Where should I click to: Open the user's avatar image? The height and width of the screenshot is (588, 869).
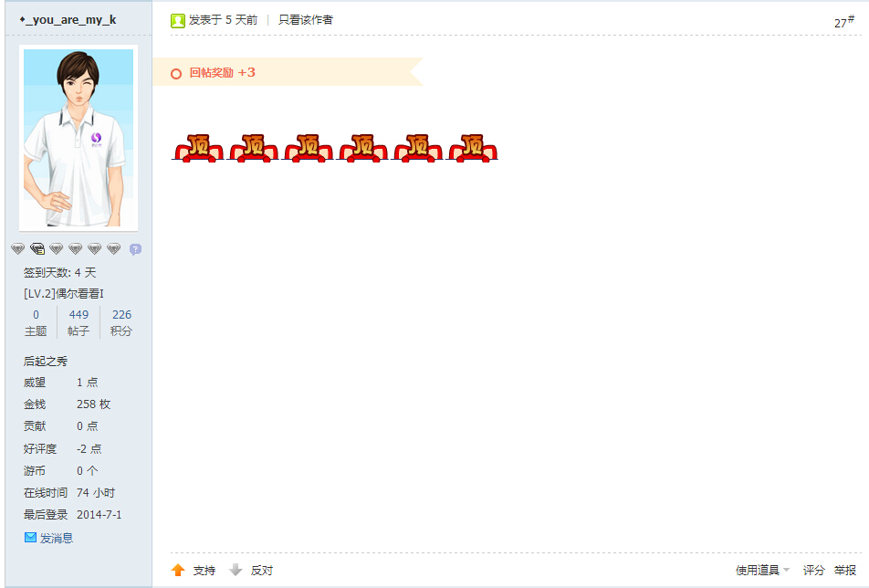click(79, 138)
